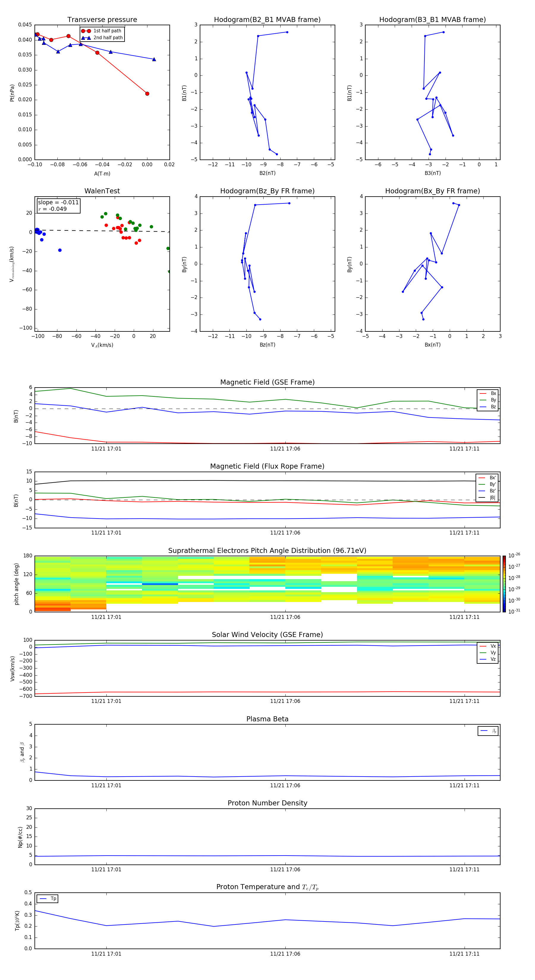Select the B1(nT) y-axis label of B2_B1 hodogram
This screenshot has width=535, height=980.
(184, 93)
